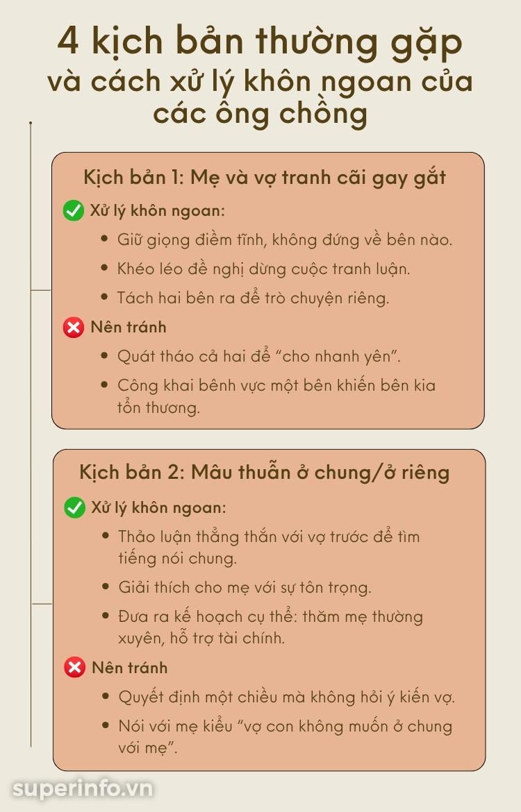
Task: Select the heading "Kịch bản 1: Mẹ và vợ tranh cãi gay gắt"
Action: pos(265,178)
